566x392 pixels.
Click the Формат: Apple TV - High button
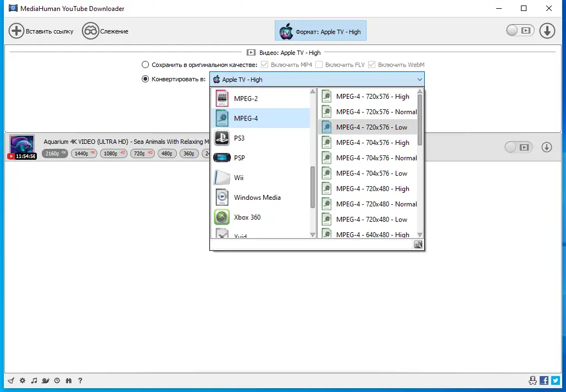pyautogui.click(x=320, y=31)
